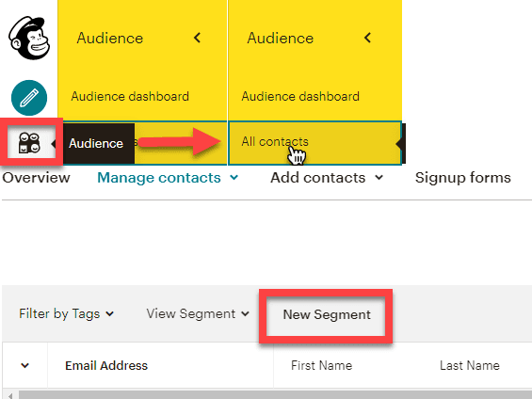
Task: Click the Last Name column header
Action: [470, 365]
